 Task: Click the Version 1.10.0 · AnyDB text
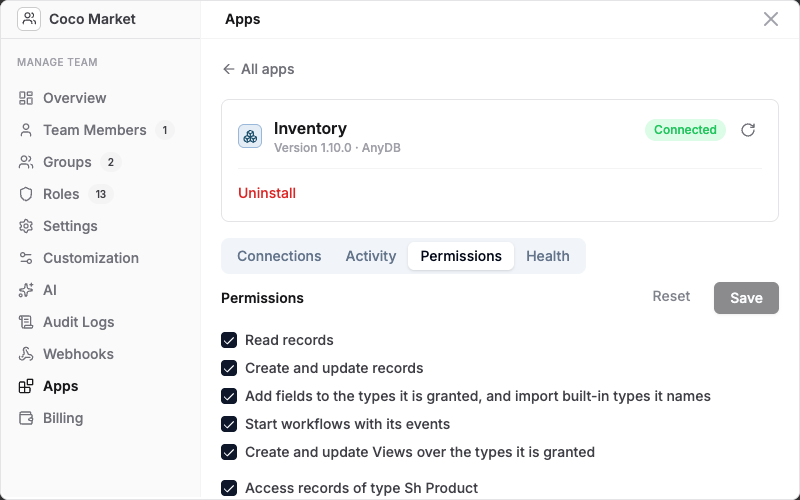[x=337, y=148]
